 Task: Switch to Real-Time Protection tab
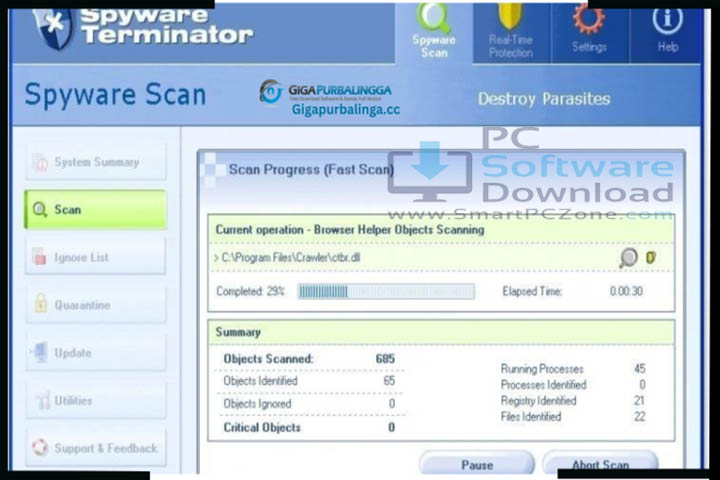point(511,32)
